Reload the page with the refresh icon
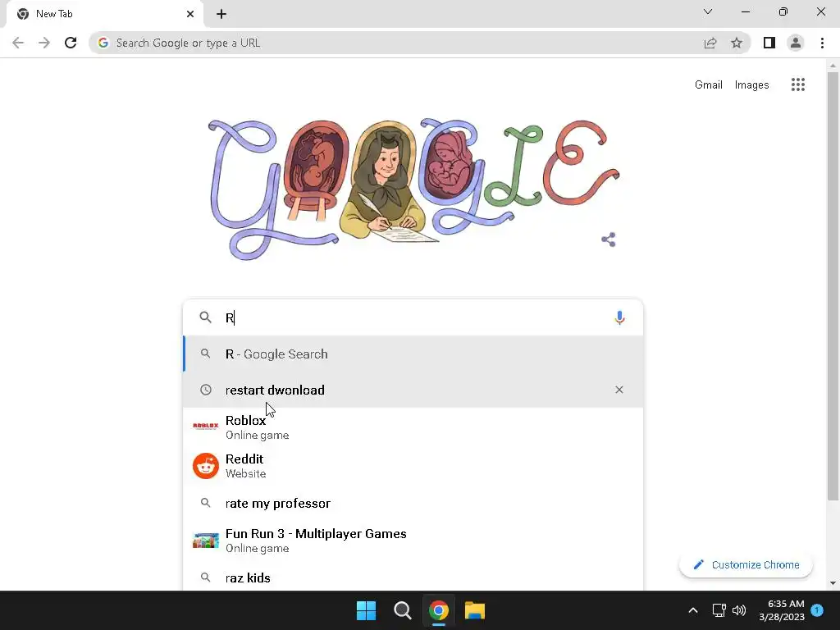 point(71,43)
